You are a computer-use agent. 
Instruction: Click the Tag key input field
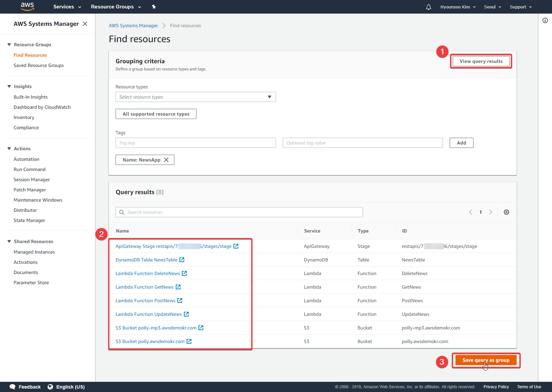pyautogui.click(x=196, y=143)
